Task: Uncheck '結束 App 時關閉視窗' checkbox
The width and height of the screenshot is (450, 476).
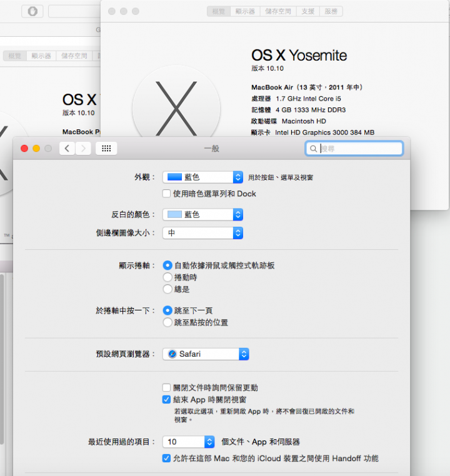Action: (166, 400)
